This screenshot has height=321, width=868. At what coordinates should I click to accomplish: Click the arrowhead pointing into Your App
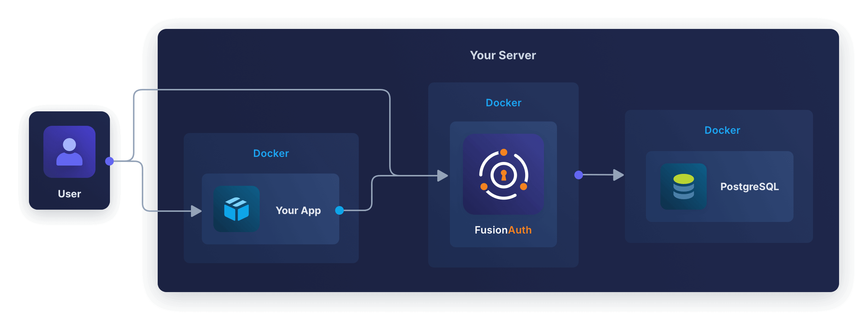point(196,211)
